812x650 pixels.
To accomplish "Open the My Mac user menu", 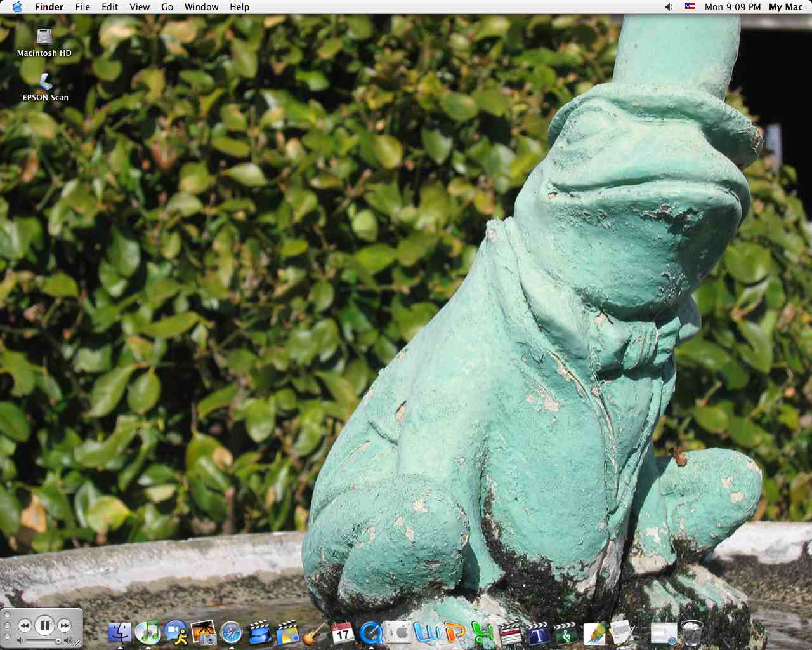I will pyautogui.click(x=786, y=7).
